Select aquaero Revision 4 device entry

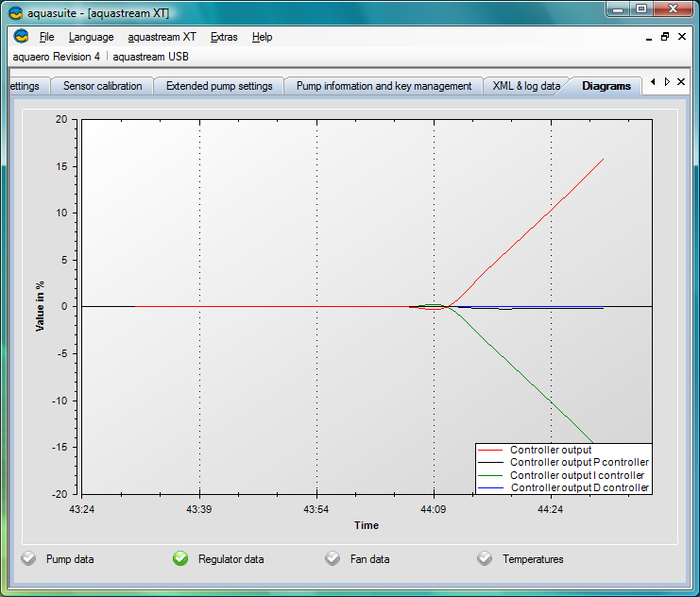click(57, 57)
